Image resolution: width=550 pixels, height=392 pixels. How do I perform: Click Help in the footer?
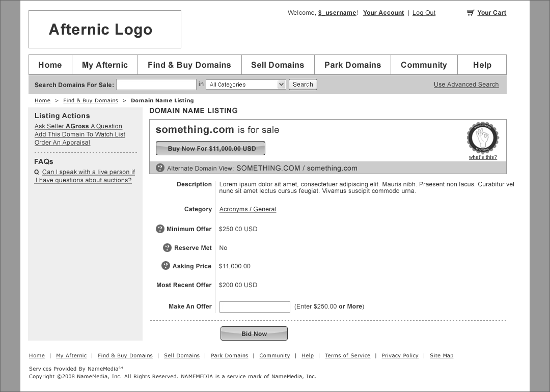(x=308, y=355)
